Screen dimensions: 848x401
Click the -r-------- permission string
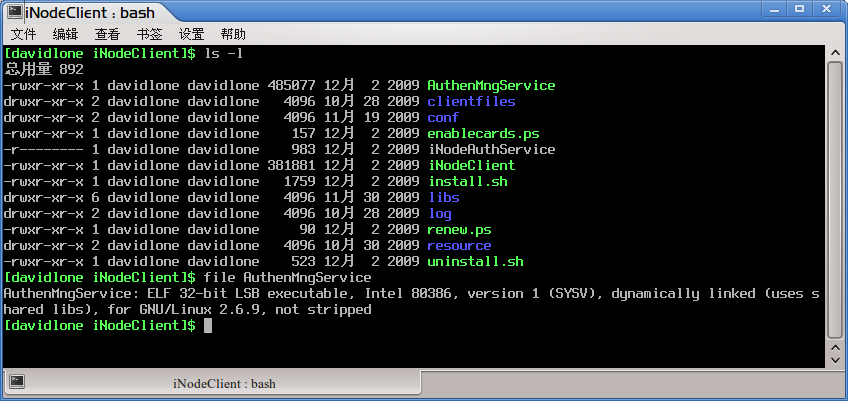44,149
